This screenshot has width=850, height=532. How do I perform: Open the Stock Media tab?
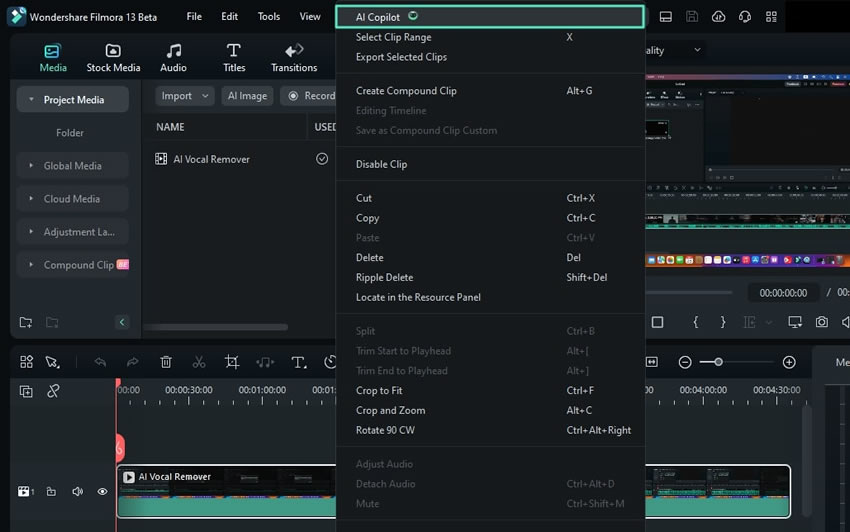(x=113, y=58)
